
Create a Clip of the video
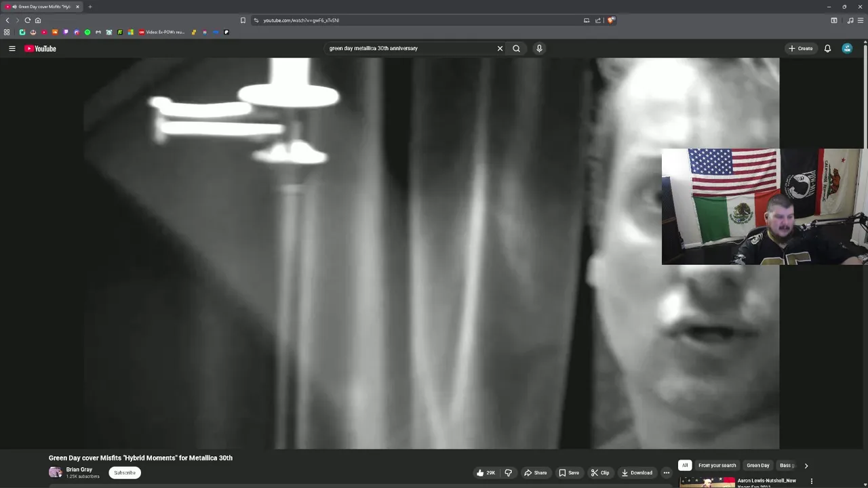coord(599,472)
